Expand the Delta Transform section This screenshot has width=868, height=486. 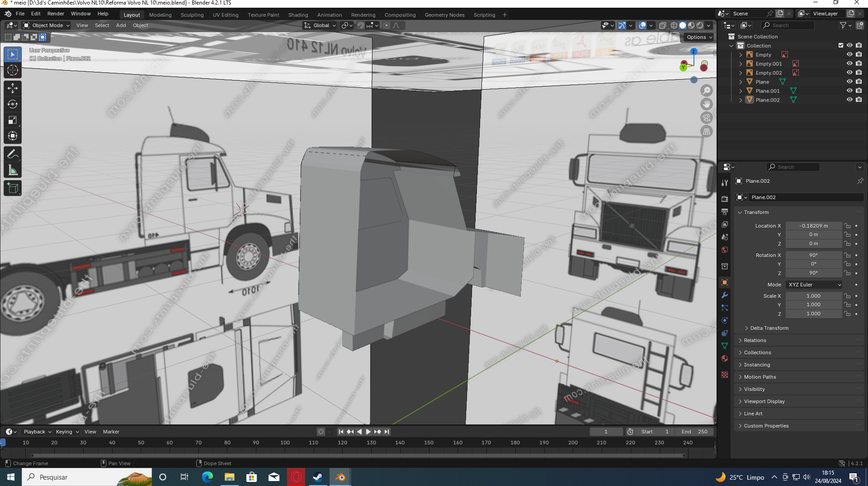pyautogui.click(x=769, y=328)
